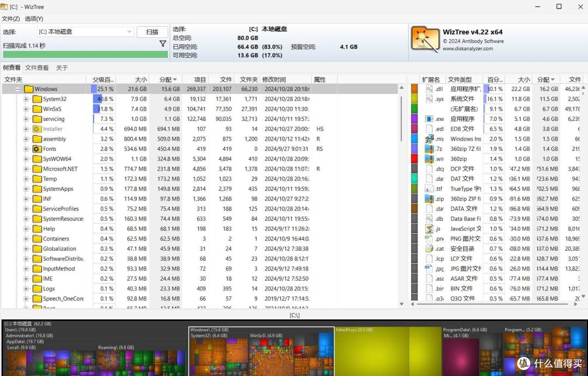Screen dimensions: 588x376
Task: Select the Containers folder row
Action: click(x=199, y=239)
